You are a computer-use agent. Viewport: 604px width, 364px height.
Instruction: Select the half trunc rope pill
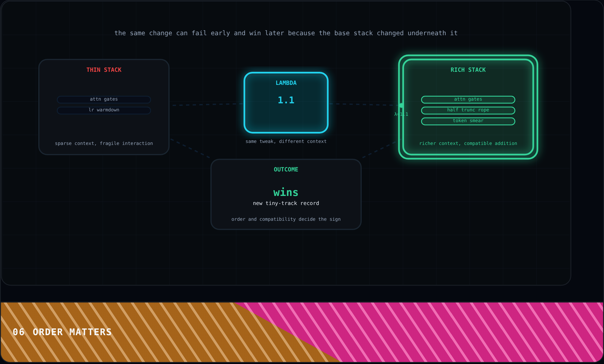468,110
